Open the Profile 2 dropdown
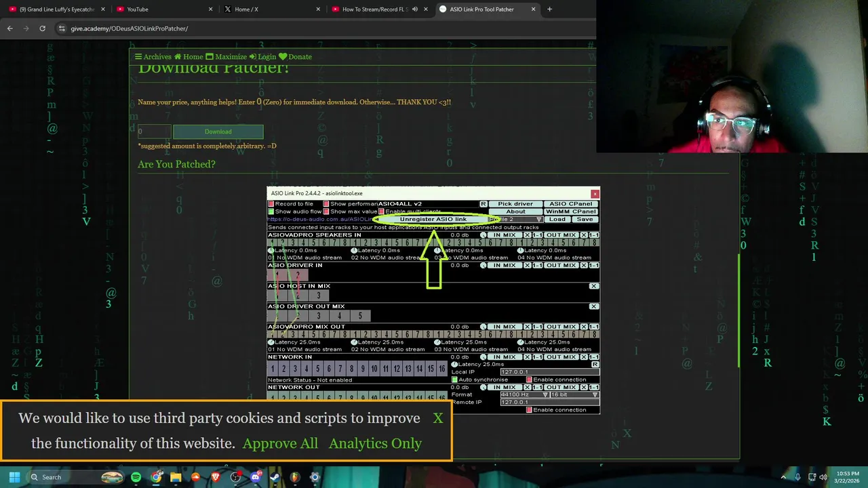The width and height of the screenshot is (868, 488). 516,220
